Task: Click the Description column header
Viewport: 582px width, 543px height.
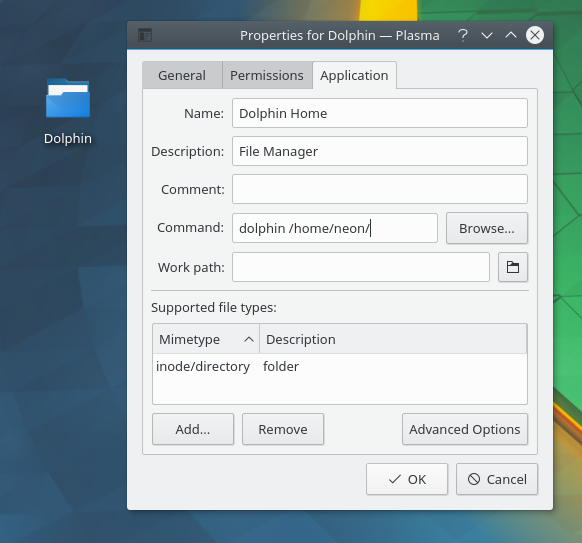Action: click(393, 339)
